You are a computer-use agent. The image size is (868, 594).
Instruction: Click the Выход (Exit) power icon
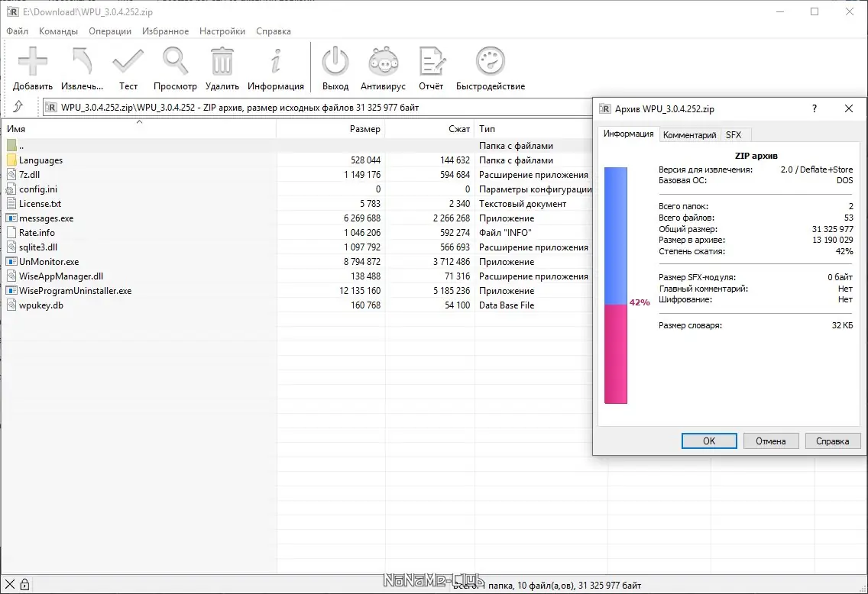335,61
